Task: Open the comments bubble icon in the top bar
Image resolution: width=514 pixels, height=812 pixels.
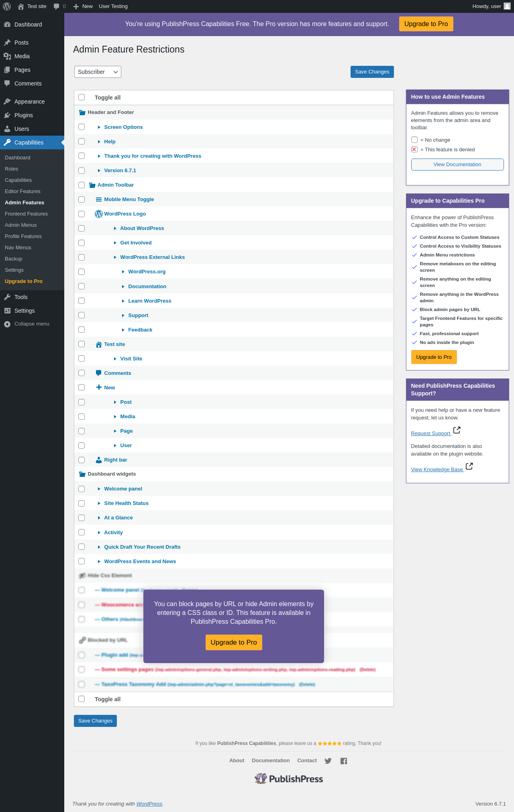Action: click(57, 6)
